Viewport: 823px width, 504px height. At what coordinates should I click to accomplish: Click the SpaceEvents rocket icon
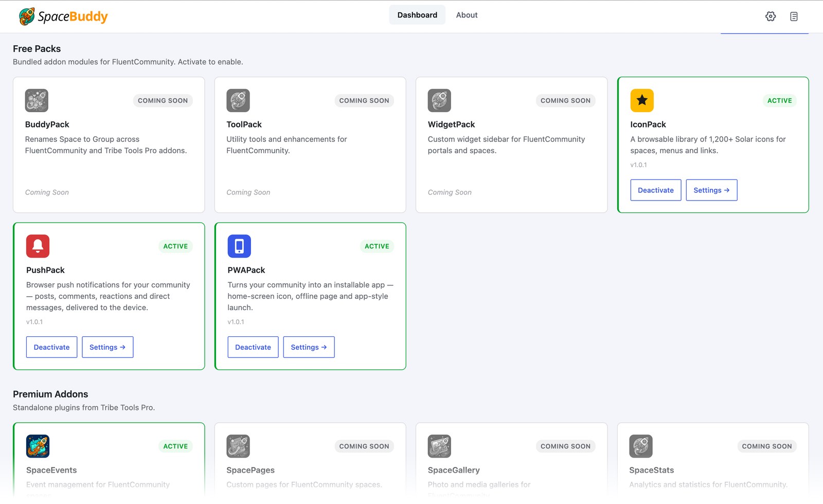click(x=38, y=446)
